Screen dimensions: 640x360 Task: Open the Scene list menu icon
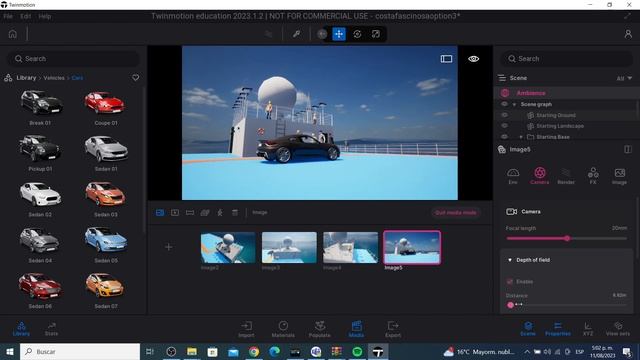tap(502, 78)
